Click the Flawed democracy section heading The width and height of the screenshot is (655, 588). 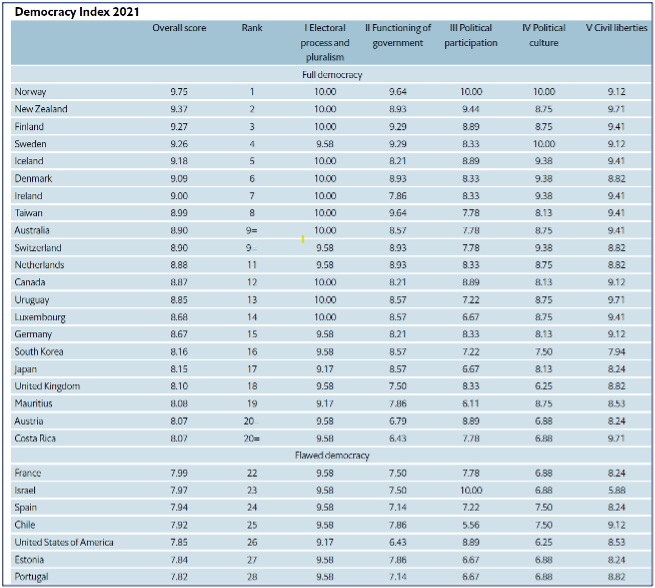click(331, 455)
